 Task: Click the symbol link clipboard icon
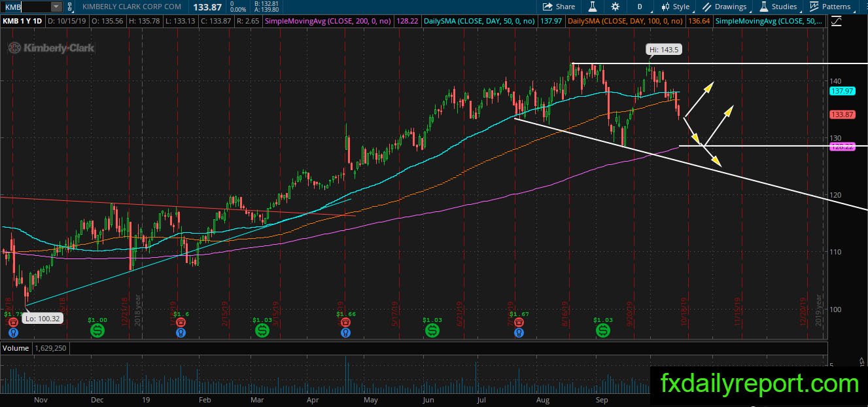click(70, 7)
